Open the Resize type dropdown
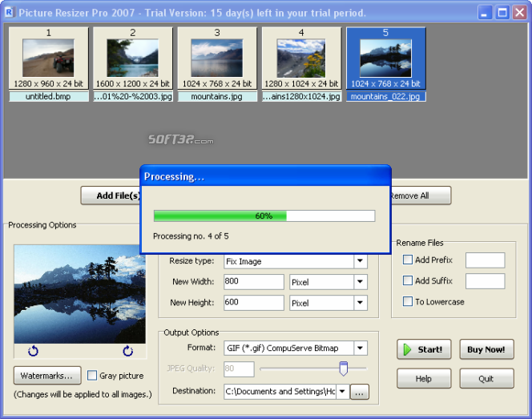Viewport: 532px width, 419px height. coord(360,261)
